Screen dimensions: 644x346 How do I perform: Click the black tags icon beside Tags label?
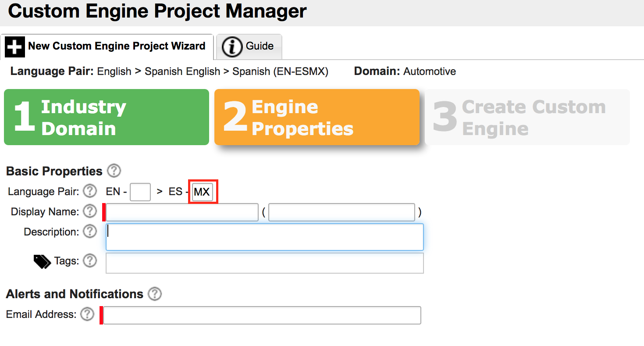(x=42, y=261)
